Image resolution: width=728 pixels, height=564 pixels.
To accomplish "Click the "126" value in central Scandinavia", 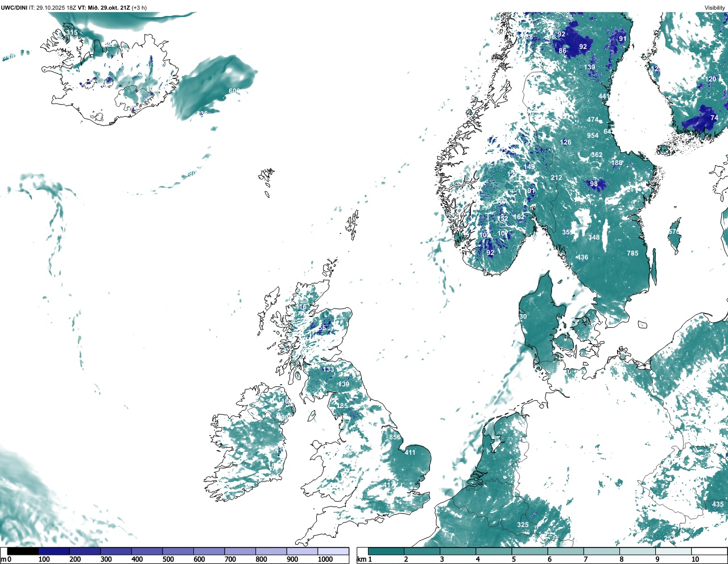I will 565,142.
